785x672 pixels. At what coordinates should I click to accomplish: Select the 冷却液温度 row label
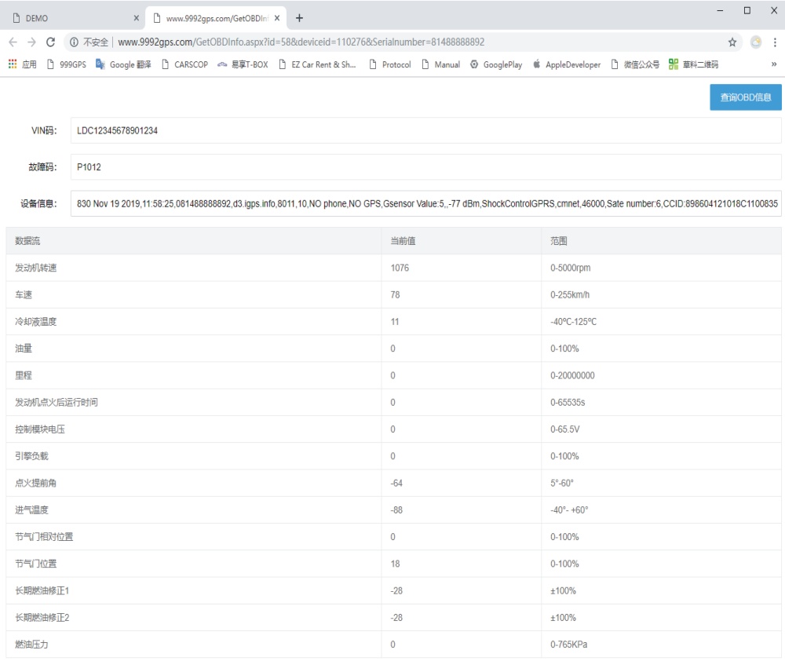(36, 322)
